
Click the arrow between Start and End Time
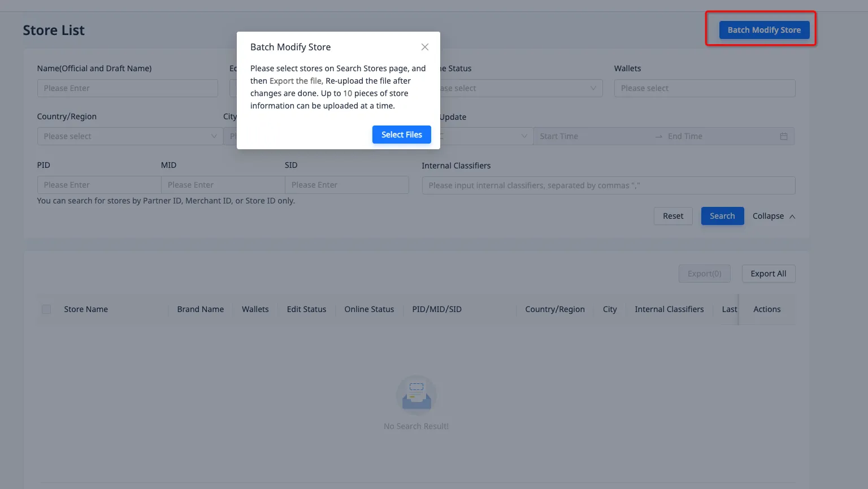click(x=658, y=136)
